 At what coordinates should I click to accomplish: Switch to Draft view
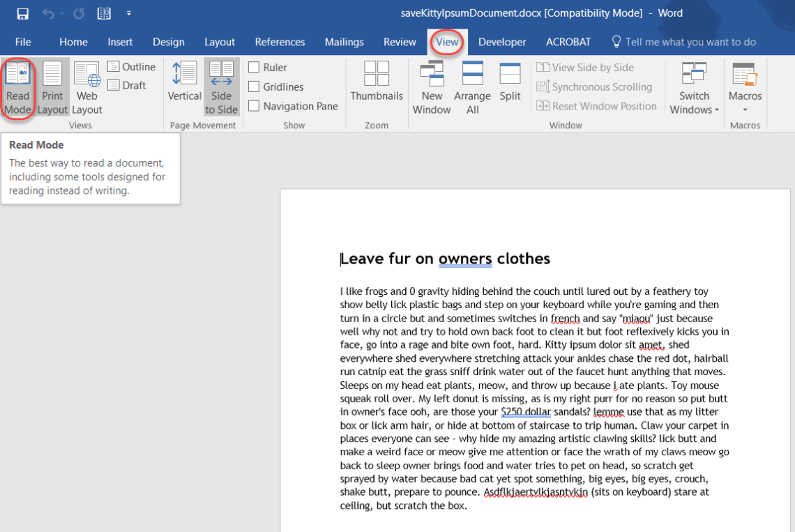[x=126, y=85]
